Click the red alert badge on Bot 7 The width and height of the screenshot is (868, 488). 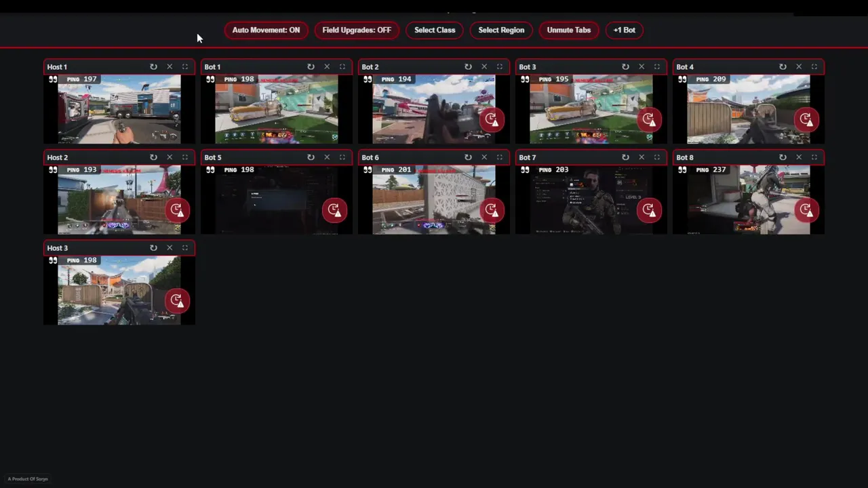click(649, 210)
